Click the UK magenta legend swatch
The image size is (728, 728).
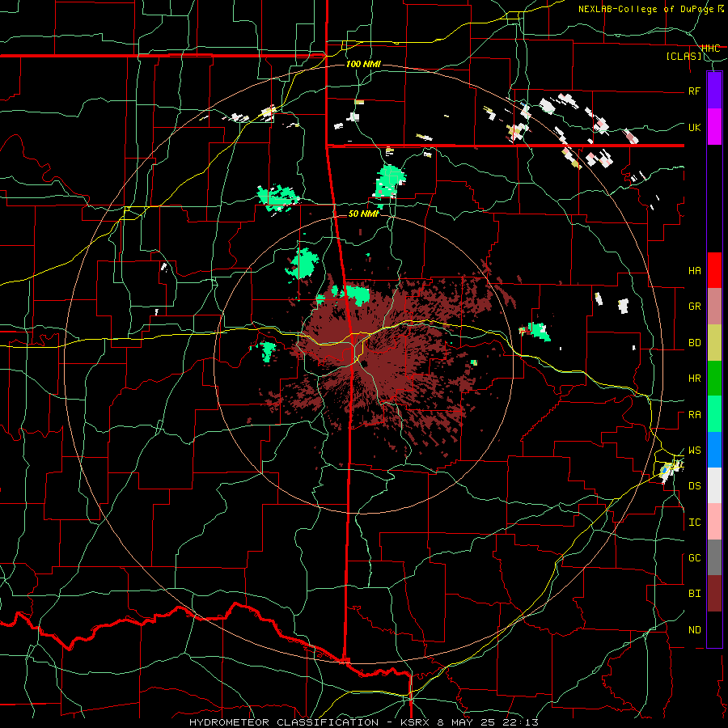714,127
